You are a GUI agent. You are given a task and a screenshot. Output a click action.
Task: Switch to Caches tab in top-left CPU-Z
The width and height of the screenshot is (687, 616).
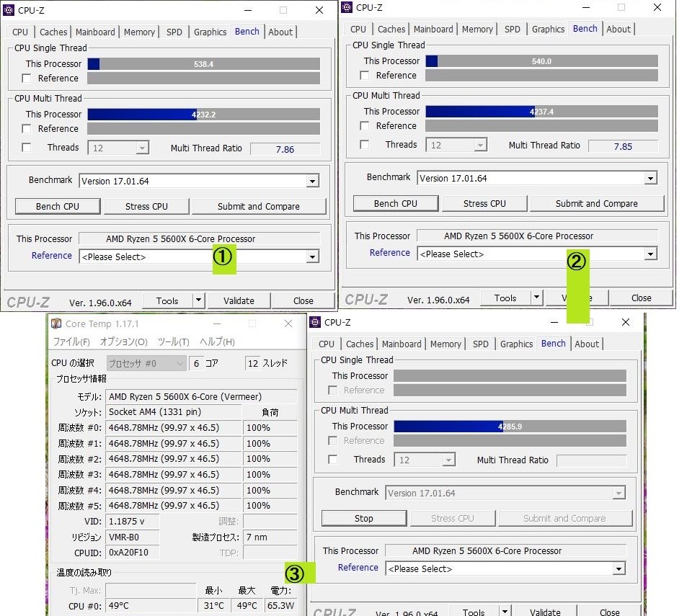[x=53, y=32]
